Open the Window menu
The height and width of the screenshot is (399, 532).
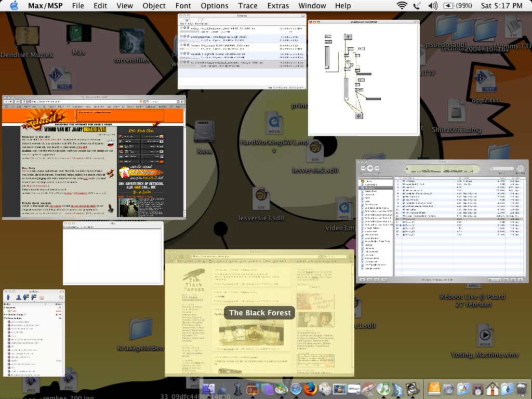point(312,5)
